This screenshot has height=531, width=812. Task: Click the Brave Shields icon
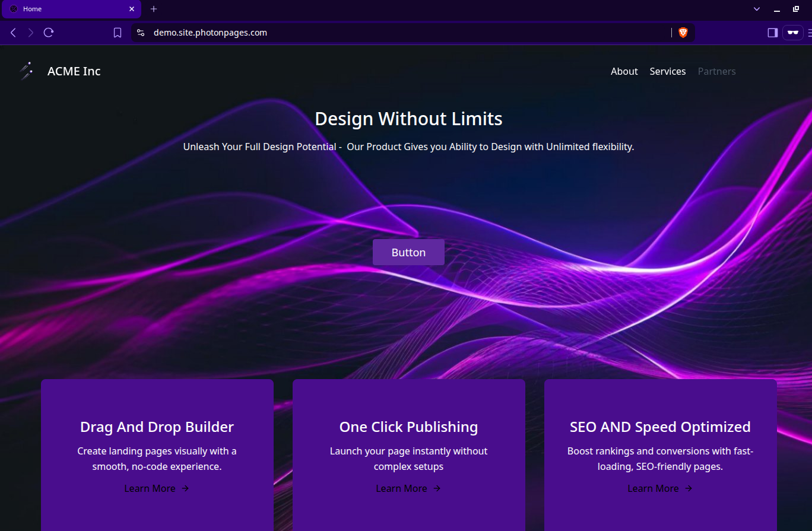[683, 33]
